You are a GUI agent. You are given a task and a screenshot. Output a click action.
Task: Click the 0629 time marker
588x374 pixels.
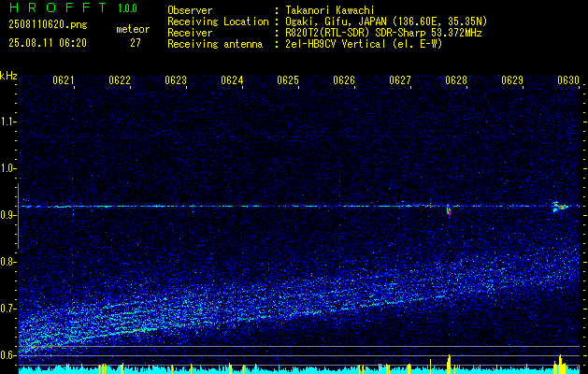512,80
